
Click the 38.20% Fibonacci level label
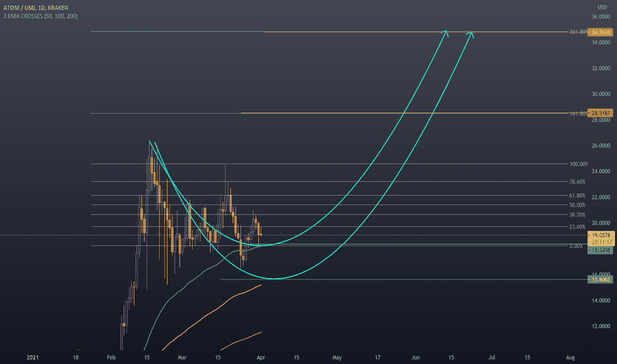coord(577,215)
